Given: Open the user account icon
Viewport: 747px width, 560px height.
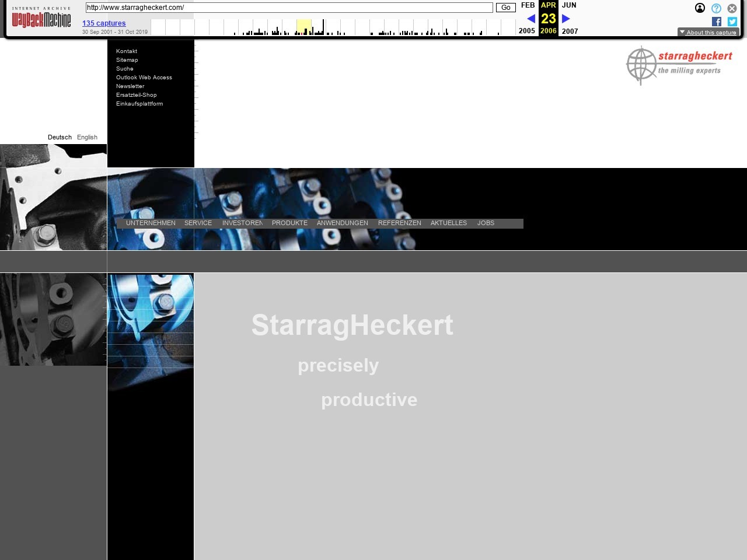Looking at the screenshot, I should 700,8.
